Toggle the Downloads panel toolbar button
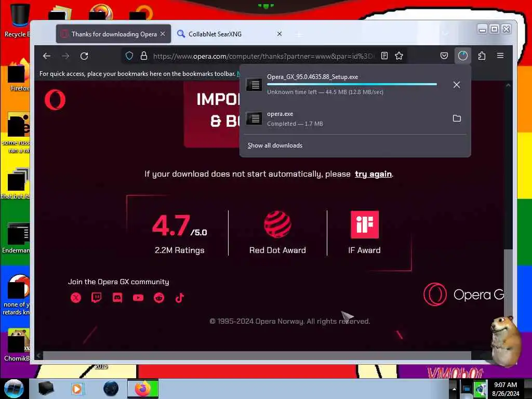Image resolution: width=532 pixels, height=399 pixels. click(463, 56)
